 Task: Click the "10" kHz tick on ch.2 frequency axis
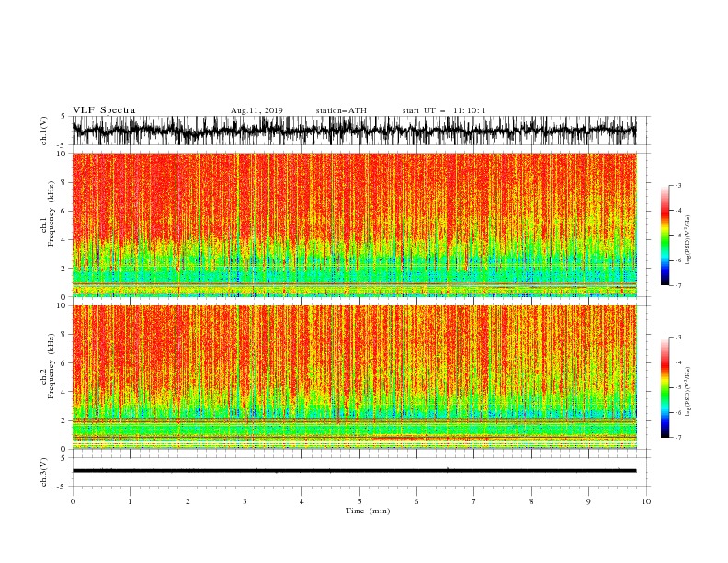coord(62,305)
